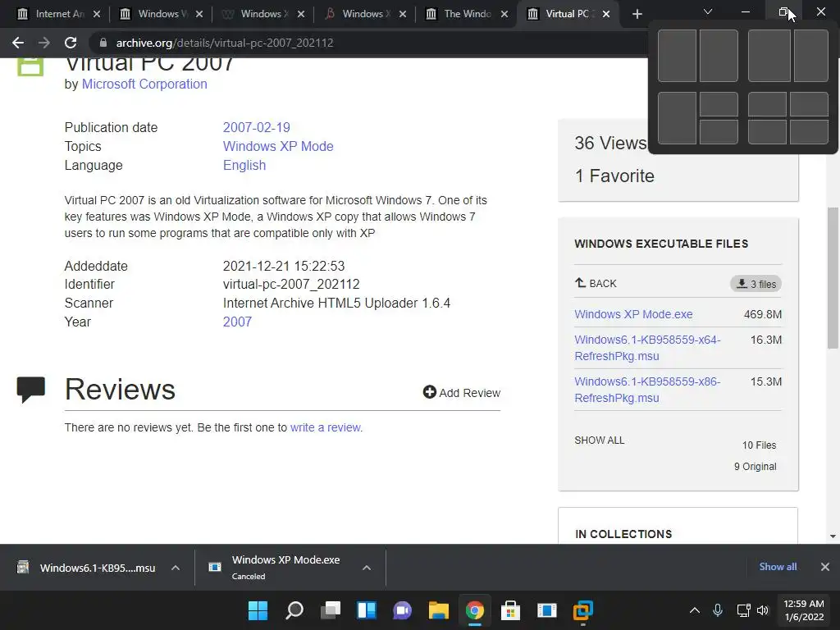This screenshot has height=630, width=840.
Task: Click the 9 Original count text
Action: pos(755,467)
